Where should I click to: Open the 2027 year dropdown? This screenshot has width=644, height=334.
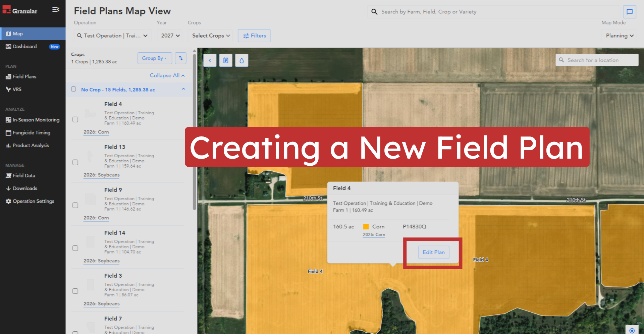[x=169, y=36]
